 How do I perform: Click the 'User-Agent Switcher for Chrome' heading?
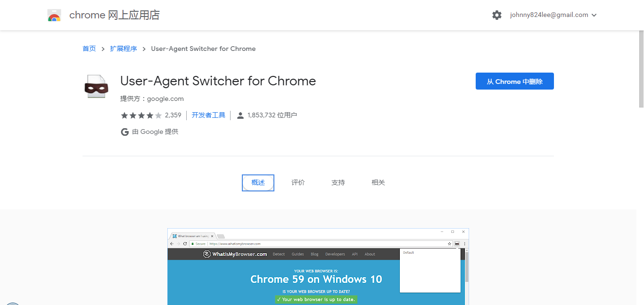pyautogui.click(x=218, y=81)
